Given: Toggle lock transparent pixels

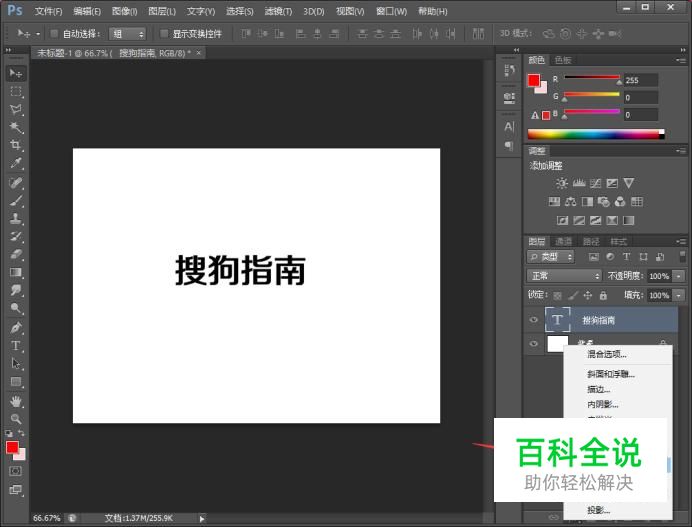Looking at the screenshot, I should [x=557, y=295].
